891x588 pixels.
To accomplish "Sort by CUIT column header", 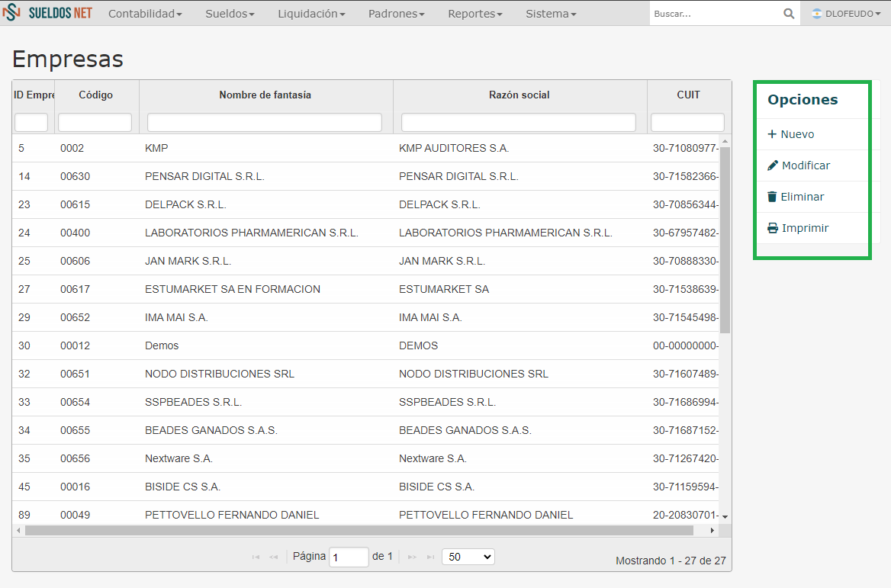I will [689, 95].
